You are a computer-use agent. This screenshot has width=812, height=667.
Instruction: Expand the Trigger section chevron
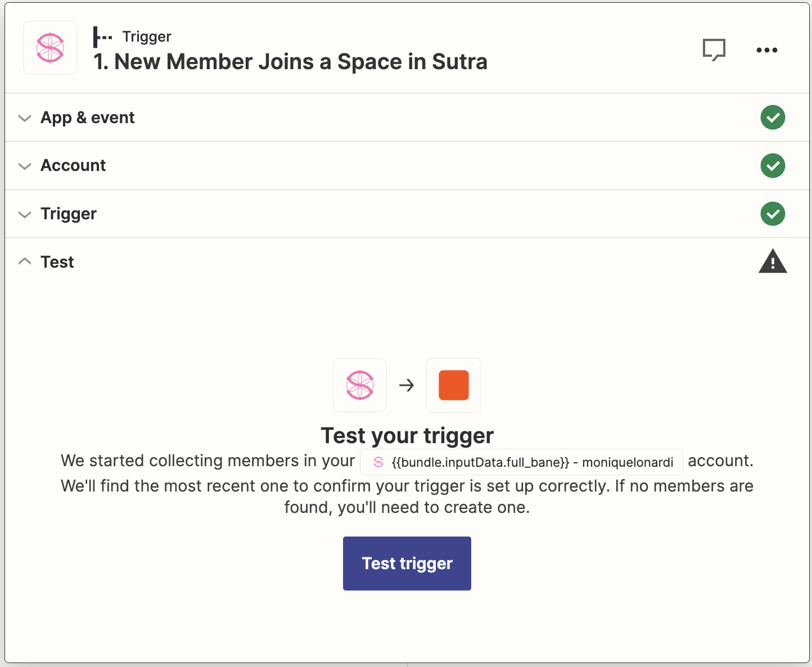point(25,214)
